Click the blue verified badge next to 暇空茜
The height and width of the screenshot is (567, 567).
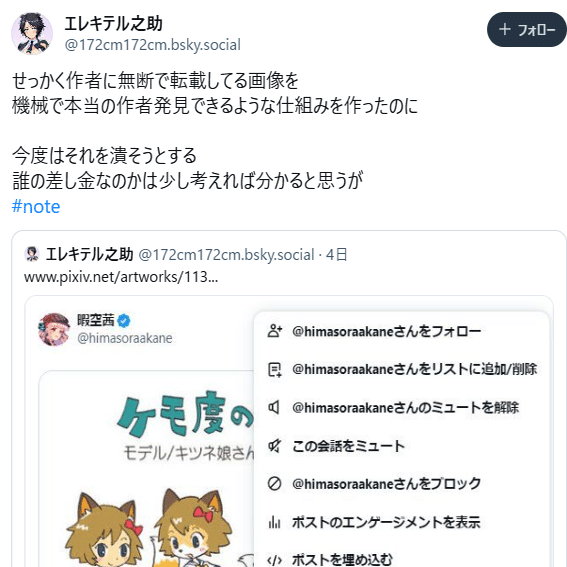point(124,320)
